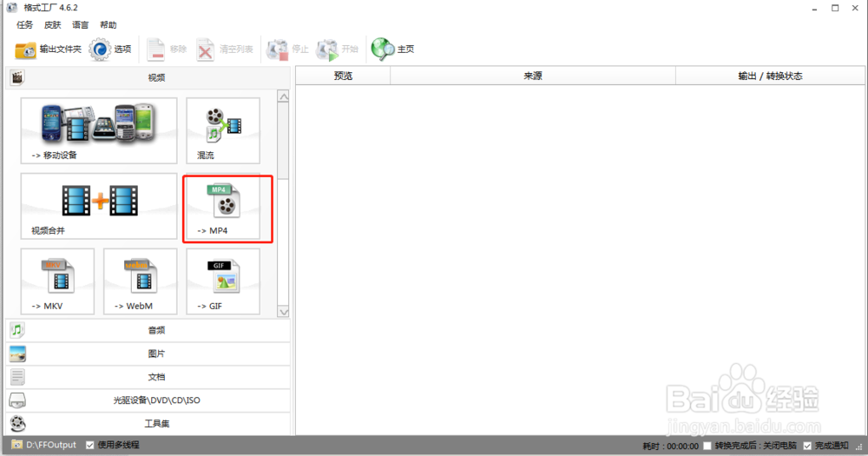Screen dimensions: 868x456
Task: Click the Source (来源) column header
Action: click(x=533, y=76)
